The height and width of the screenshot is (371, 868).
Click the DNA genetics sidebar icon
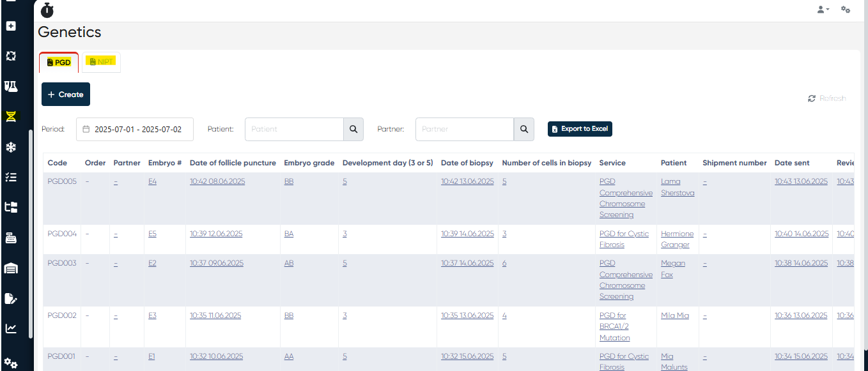click(x=11, y=116)
